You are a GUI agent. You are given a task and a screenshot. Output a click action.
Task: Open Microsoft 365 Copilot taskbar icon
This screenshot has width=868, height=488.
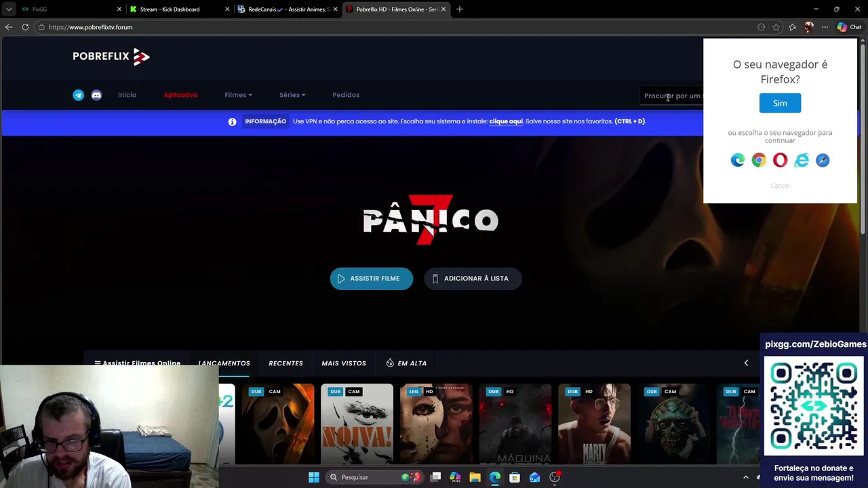pos(455,477)
